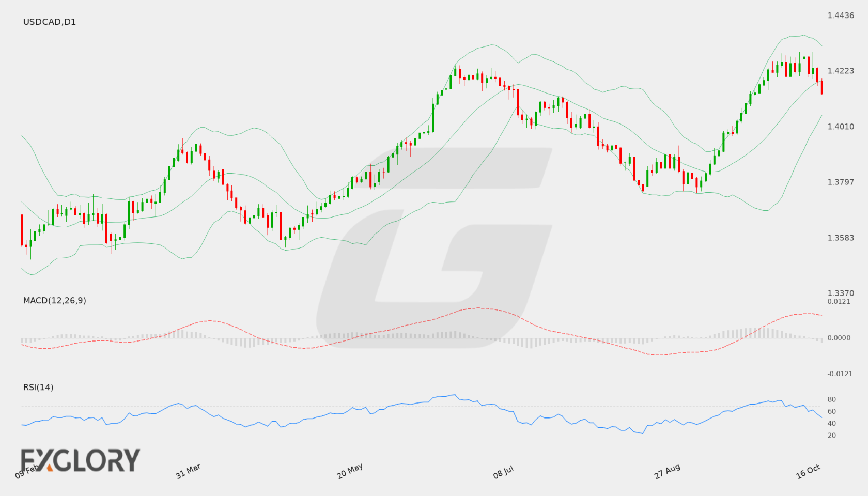Click the RSI 60 level label
The width and height of the screenshot is (868, 496).
pos(832,411)
